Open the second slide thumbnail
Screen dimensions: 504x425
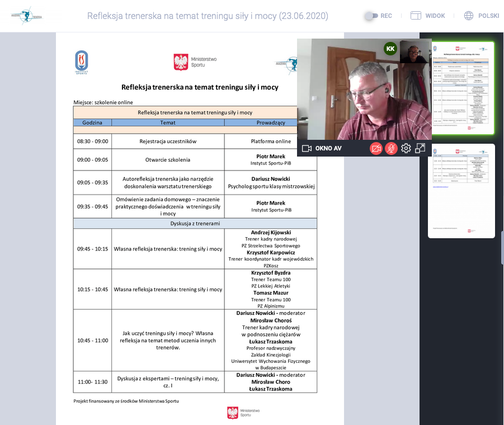click(461, 191)
